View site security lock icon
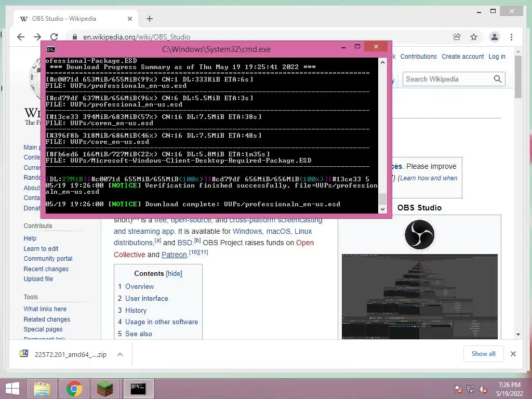 (75, 37)
